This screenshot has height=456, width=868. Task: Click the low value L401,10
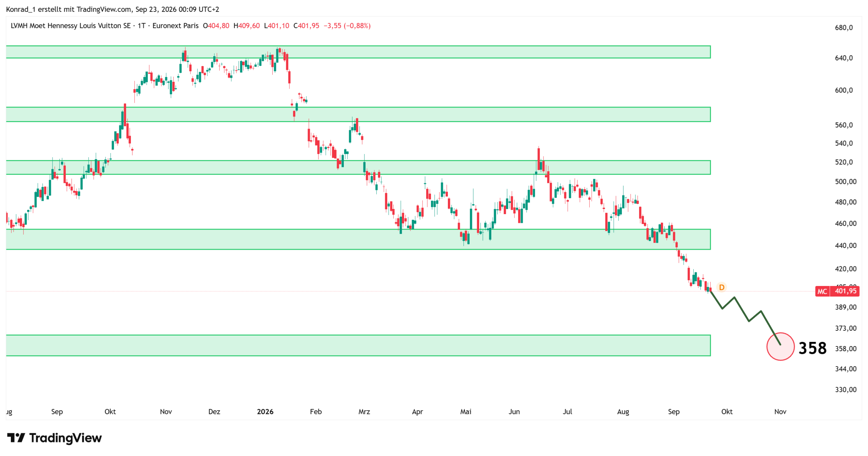point(276,26)
